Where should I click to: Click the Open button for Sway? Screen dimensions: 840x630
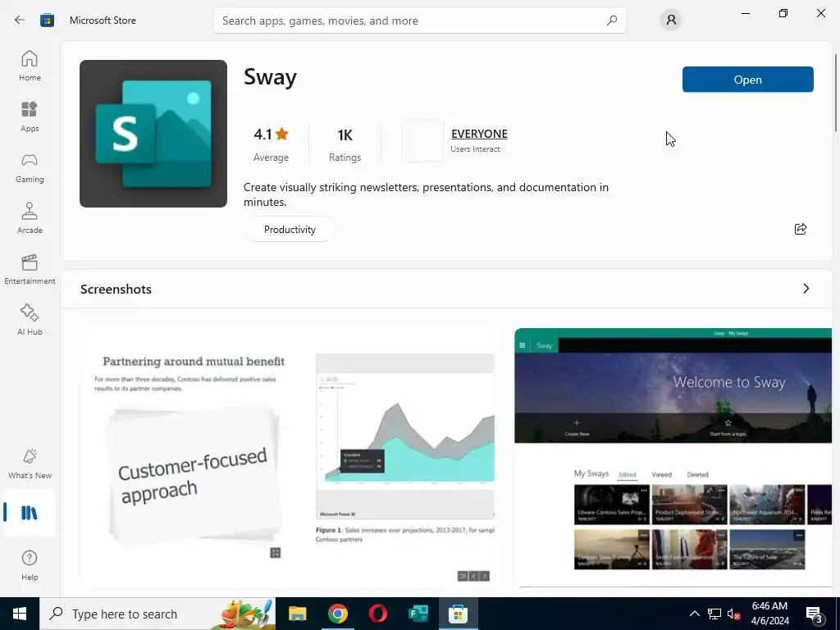click(x=748, y=80)
